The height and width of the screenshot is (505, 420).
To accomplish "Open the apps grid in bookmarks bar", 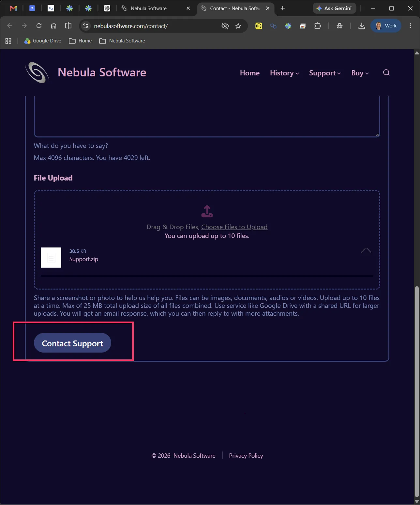I will coord(8,41).
